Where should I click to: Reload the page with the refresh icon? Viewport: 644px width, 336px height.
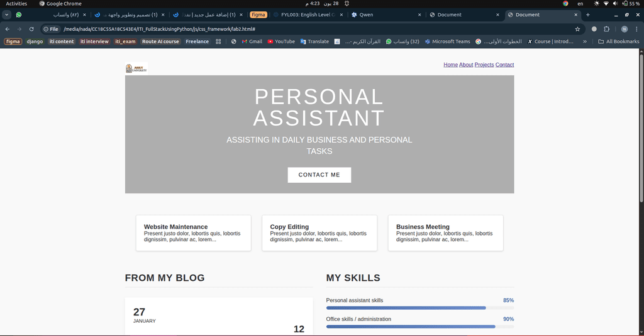tap(31, 29)
